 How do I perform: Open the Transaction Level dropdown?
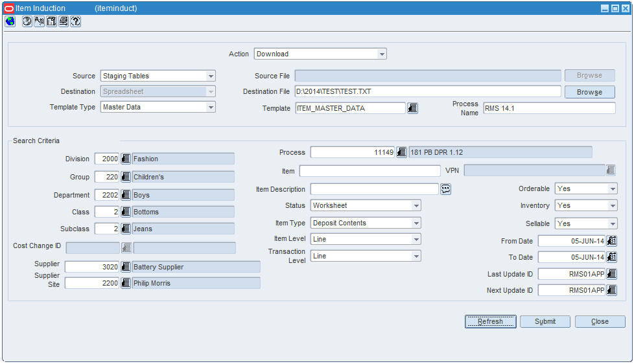[366, 256]
